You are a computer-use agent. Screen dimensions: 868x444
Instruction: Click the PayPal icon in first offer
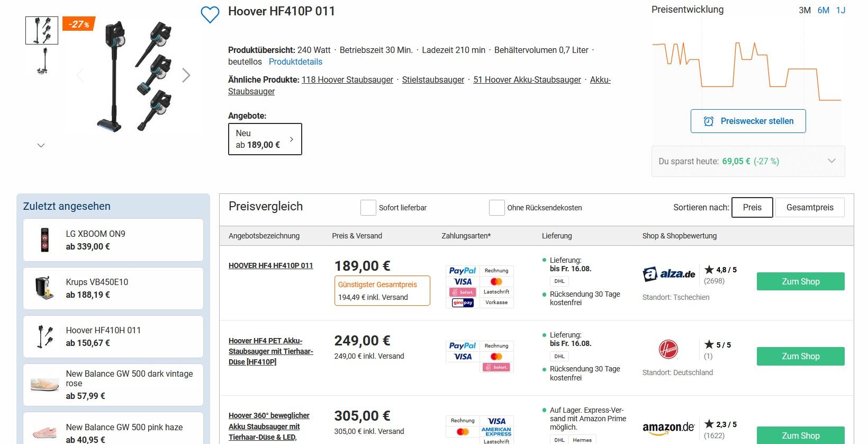pyautogui.click(x=463, y=271)
